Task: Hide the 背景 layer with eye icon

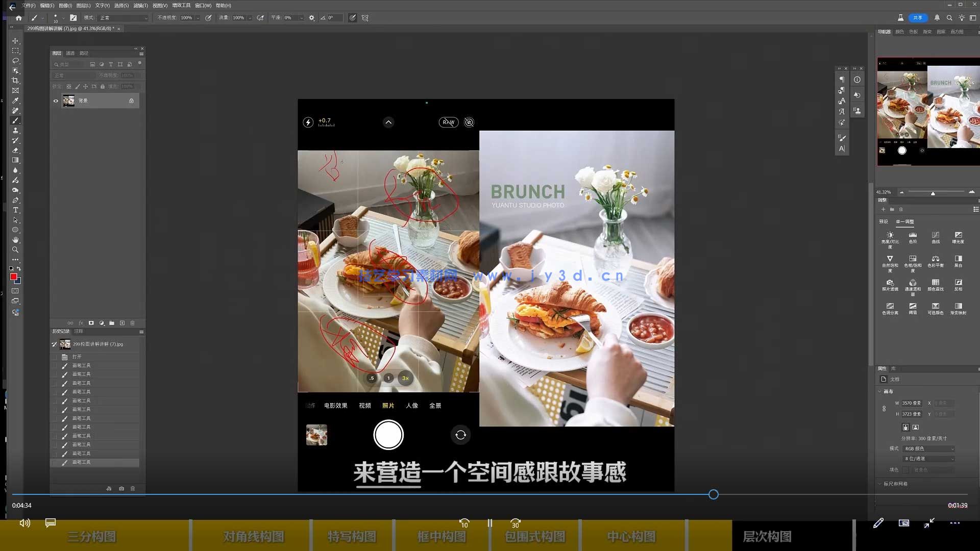Action: tap(56, 101)
